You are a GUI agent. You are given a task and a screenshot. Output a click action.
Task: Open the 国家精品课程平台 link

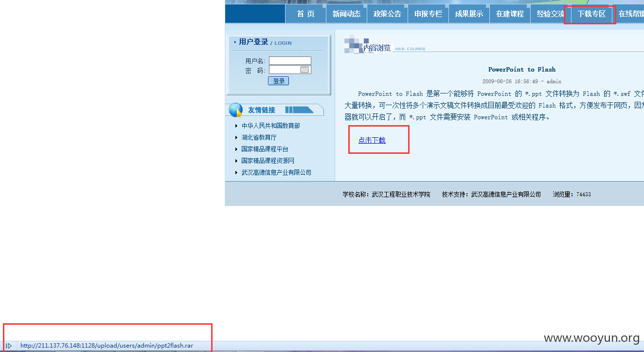[265, 149]
